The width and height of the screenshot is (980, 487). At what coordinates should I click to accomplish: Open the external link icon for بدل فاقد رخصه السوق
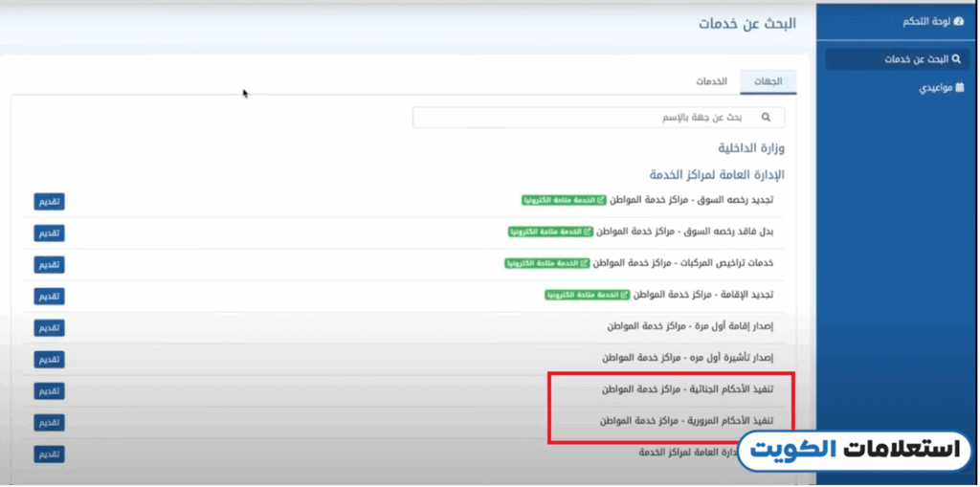point(587,232)
